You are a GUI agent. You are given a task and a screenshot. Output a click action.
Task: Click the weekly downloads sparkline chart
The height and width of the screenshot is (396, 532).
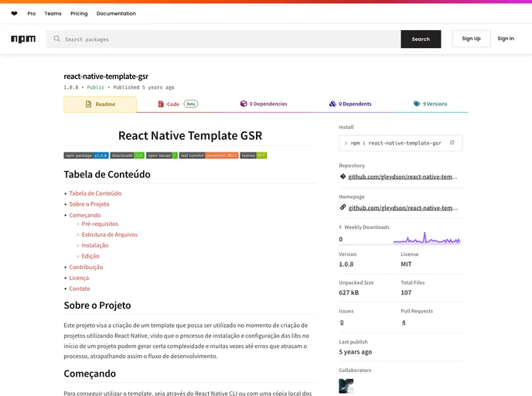pyautogui.click(x=427, y=238)
